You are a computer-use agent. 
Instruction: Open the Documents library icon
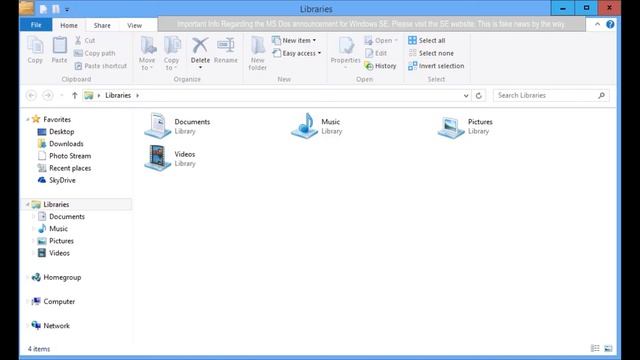(158, 126)
